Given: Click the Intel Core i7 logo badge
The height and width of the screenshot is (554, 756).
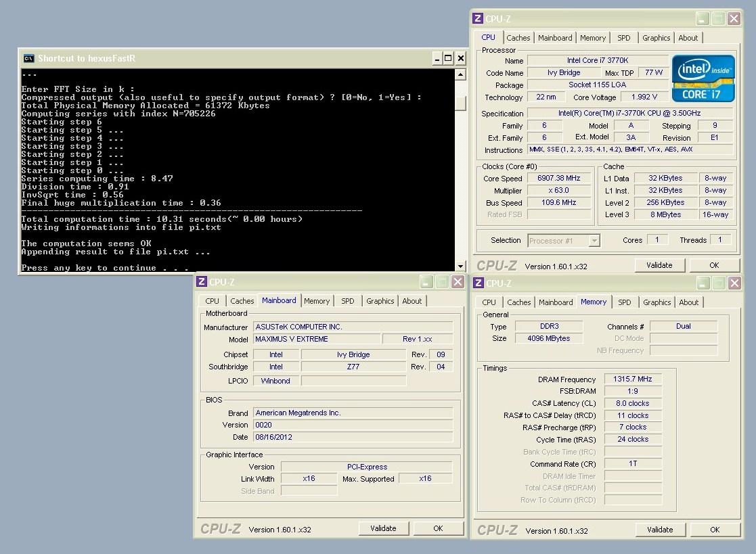Looking at the screenshot, I should coord(703,78).
